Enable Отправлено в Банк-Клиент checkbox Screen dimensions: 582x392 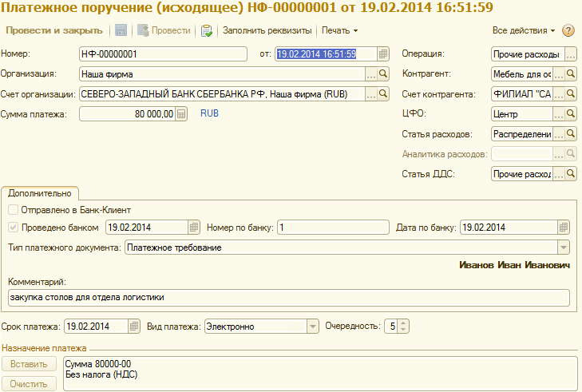[x=13, y=210]
